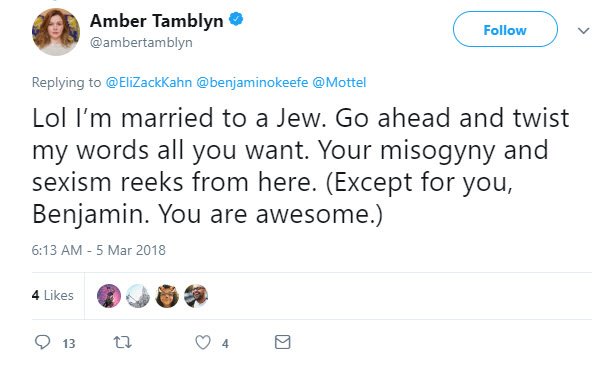This screenshot has width=614, height=365.
Task: Click the retweet arrows icon
Action: (122, 342)
